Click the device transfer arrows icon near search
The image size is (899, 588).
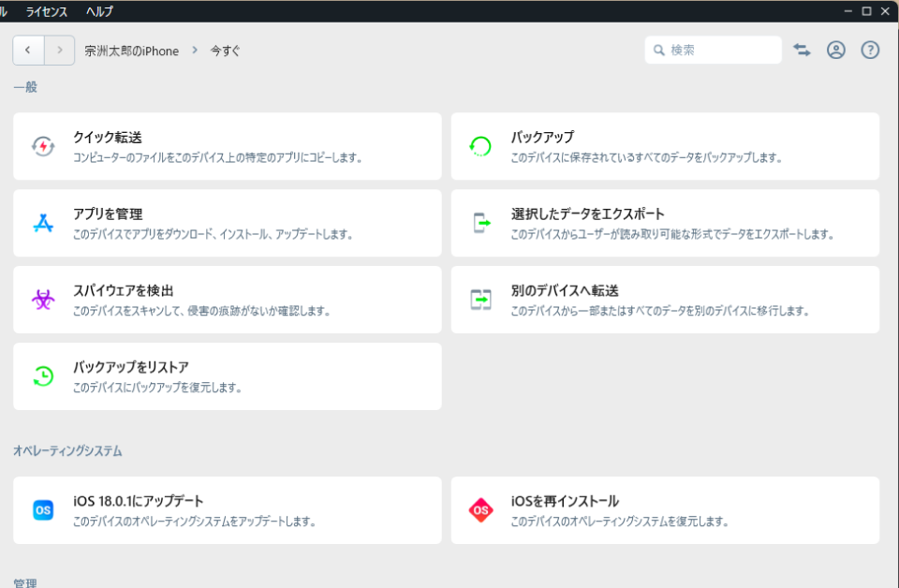(802, 50)
